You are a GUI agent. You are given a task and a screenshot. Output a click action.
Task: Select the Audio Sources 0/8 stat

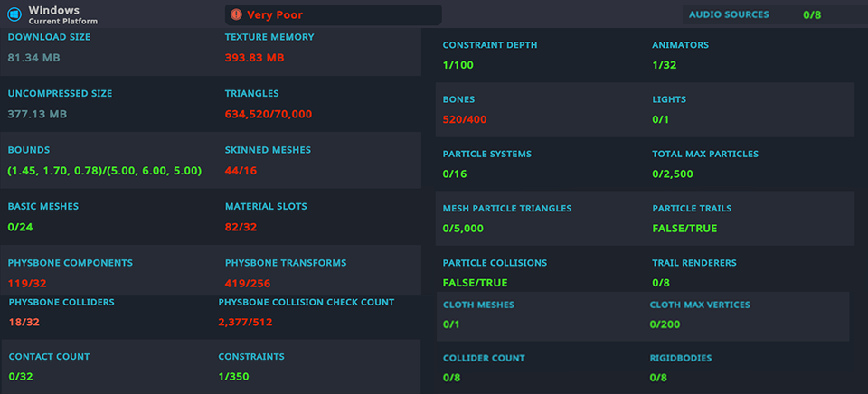point(811,14)
